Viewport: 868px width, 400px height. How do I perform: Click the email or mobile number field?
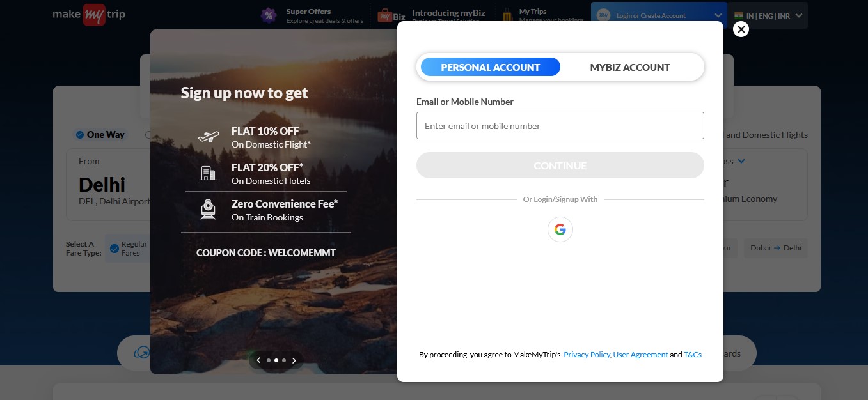pos(560,126)
